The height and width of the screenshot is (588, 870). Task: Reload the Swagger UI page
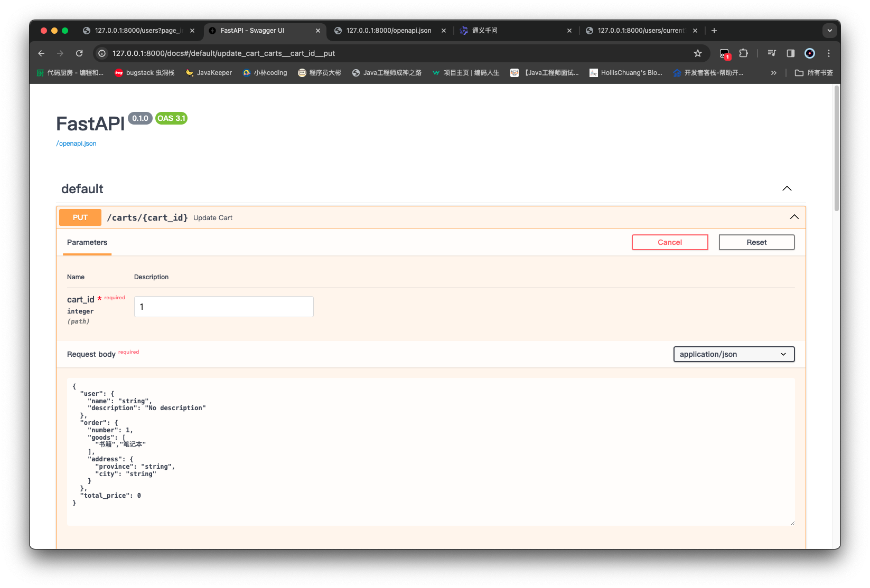click(x=79, y=53)
